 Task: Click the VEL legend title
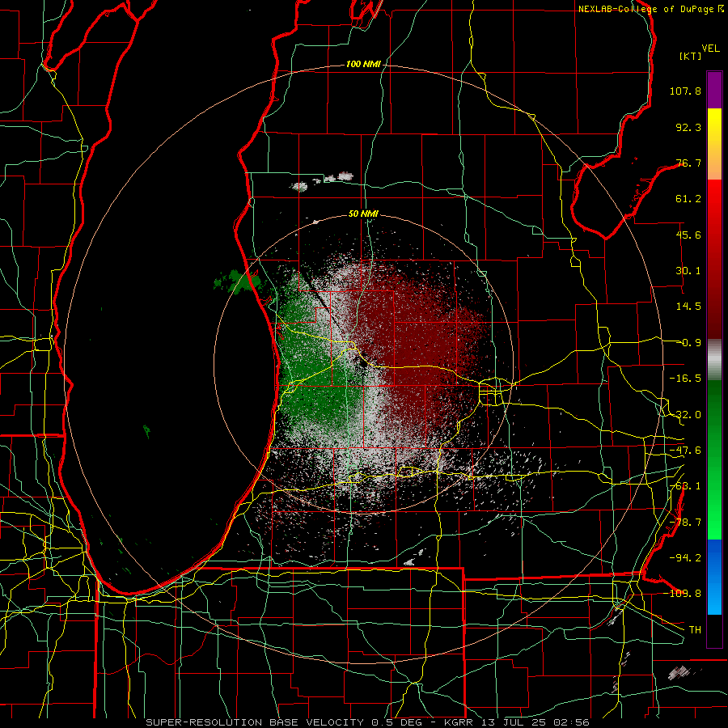pos(710,49)
